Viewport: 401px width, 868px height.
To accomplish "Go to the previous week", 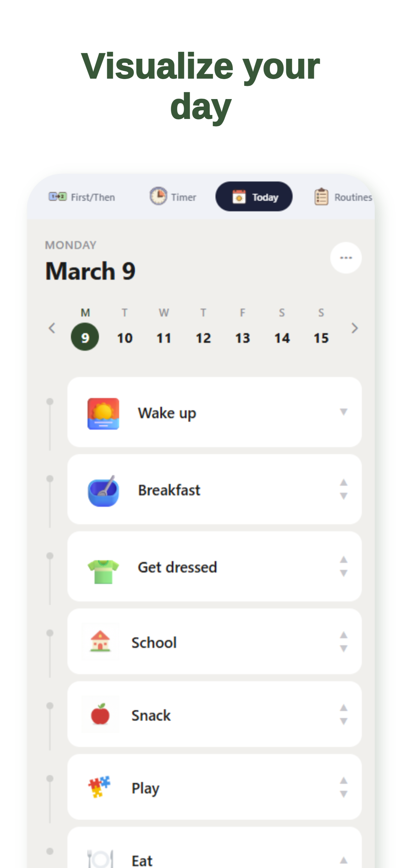I will coord(52,328).
